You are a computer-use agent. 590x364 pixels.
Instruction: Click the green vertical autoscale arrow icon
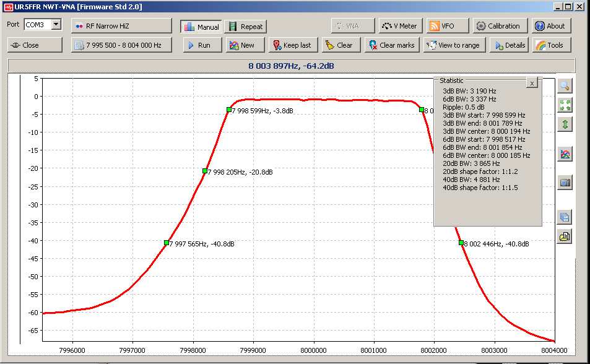point(564,124)
